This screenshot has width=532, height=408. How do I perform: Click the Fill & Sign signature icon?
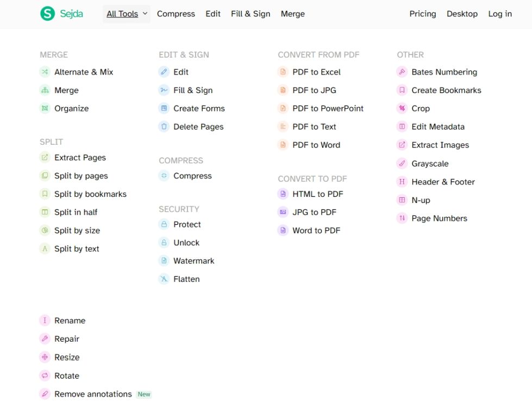(164, 90)
